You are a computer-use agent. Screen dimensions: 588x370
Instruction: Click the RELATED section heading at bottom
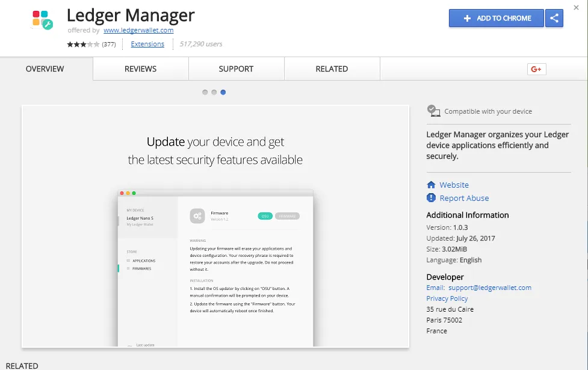pyautogui.click(x=22, y=366)
